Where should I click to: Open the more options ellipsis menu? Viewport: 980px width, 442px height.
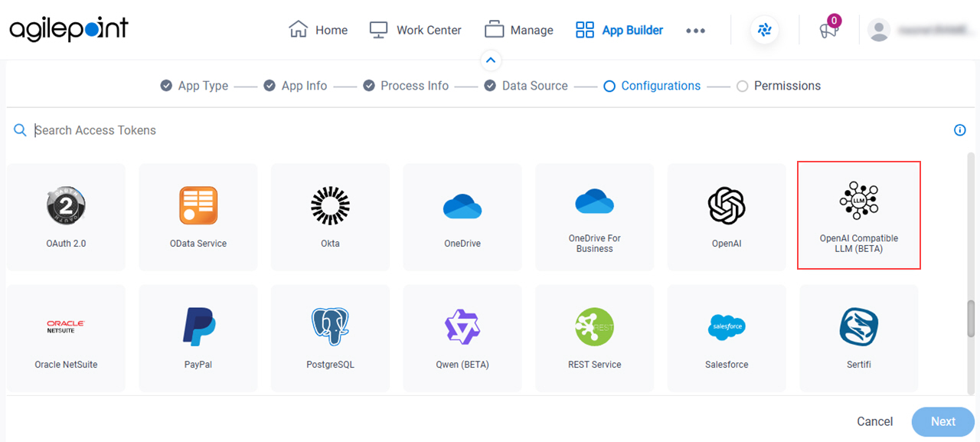(x=695, y=31)
